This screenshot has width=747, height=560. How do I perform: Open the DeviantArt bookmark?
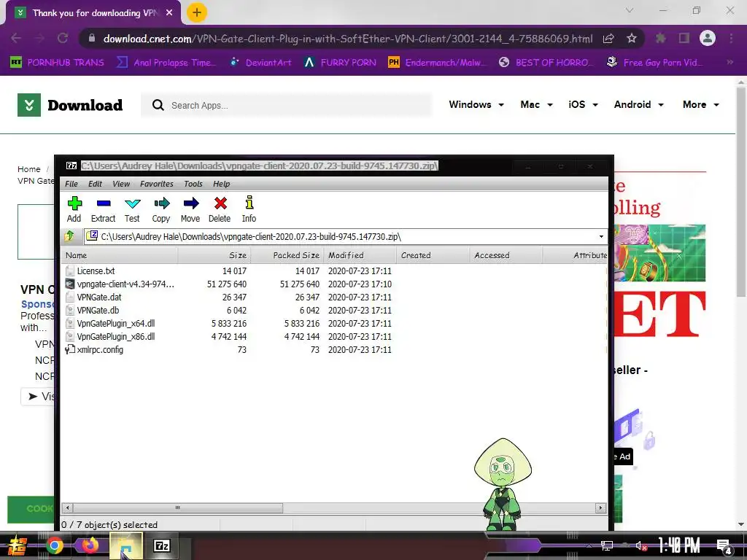[260, 63]
